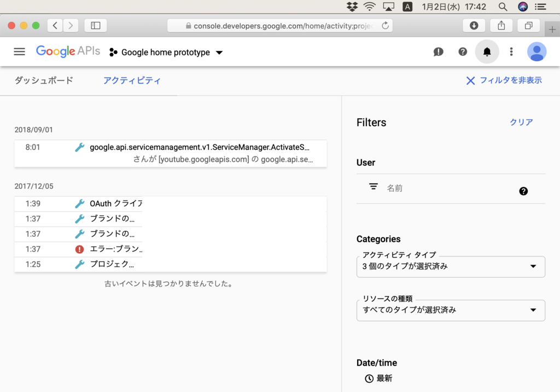Viewport: 560px width, 392px height.
Task: Switch to the ダッシュボード tab
Action: coord(44,80)
